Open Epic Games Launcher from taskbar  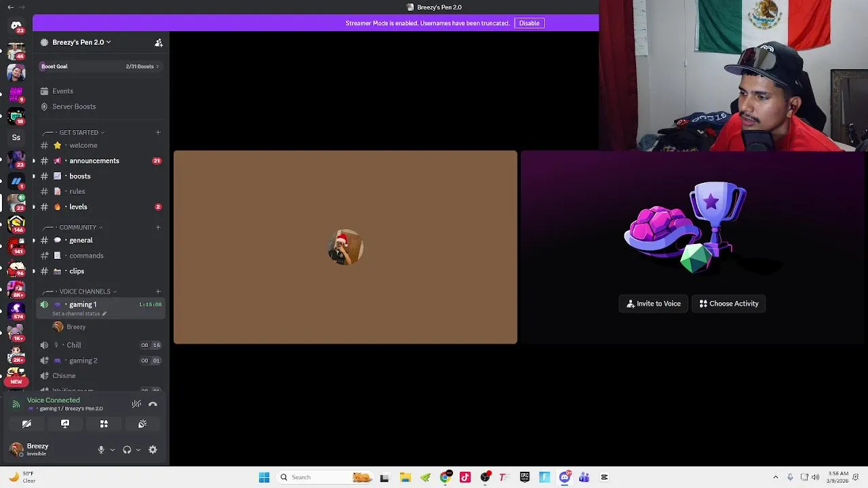click(x=525, y=477)
